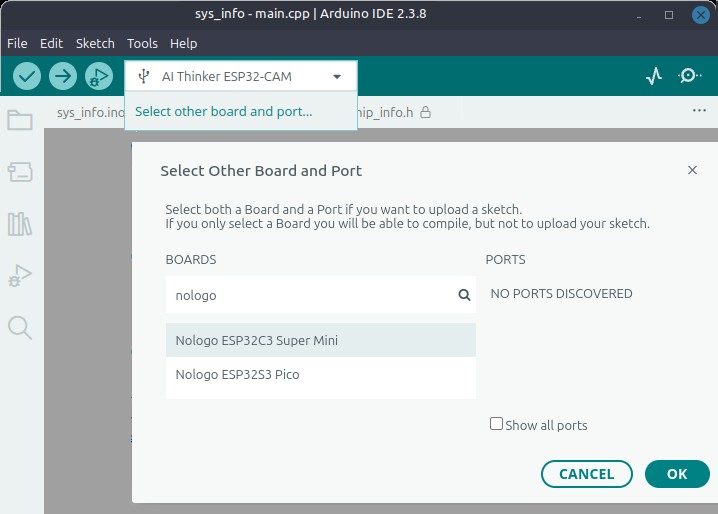
Task: Select Nologo ESP32C3 Super Mini board
Action: point(321,340)
